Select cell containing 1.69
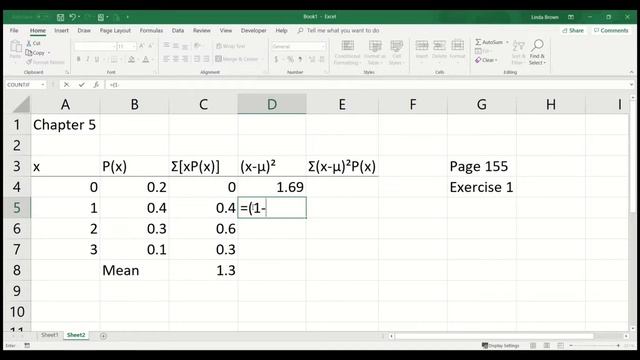640x360 pixels. [x=272, y=187]
